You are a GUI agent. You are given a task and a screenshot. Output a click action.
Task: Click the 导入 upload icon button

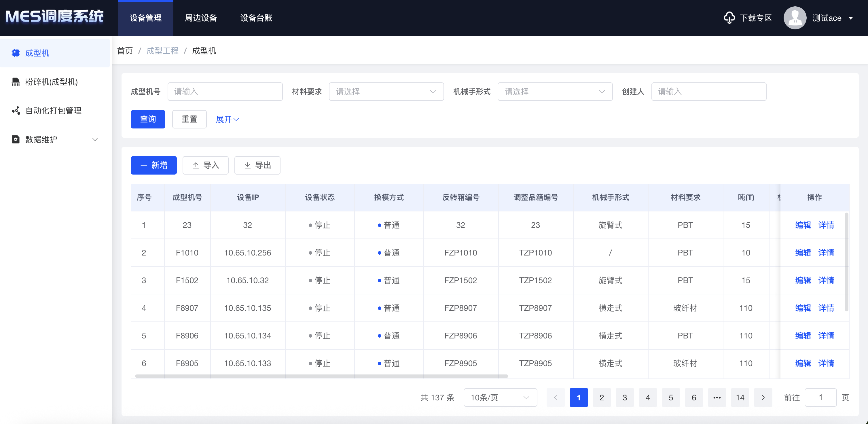[196, 165]
